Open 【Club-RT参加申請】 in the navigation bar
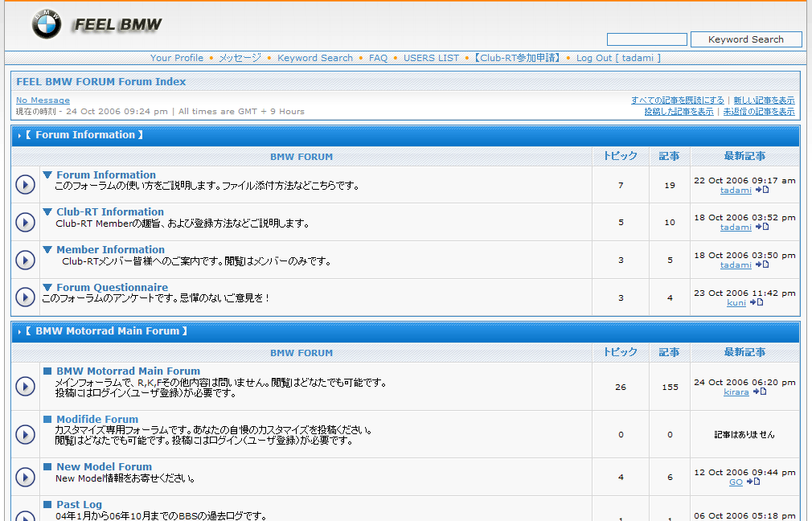This screenshot has height=521, width=812. point(517,58)
